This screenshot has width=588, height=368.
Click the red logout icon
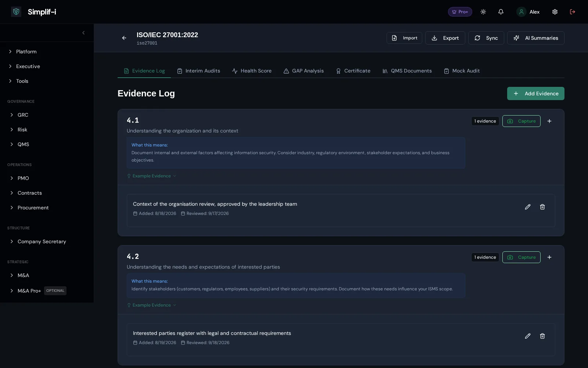(573, 12)
